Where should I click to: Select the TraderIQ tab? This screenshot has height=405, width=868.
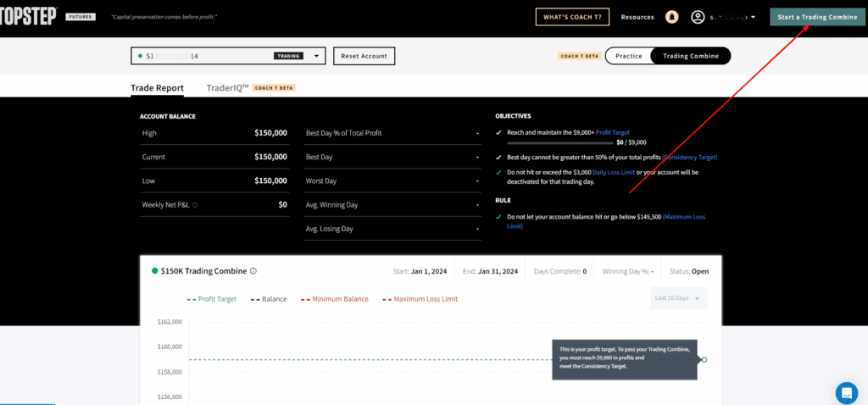pos(227,88)
